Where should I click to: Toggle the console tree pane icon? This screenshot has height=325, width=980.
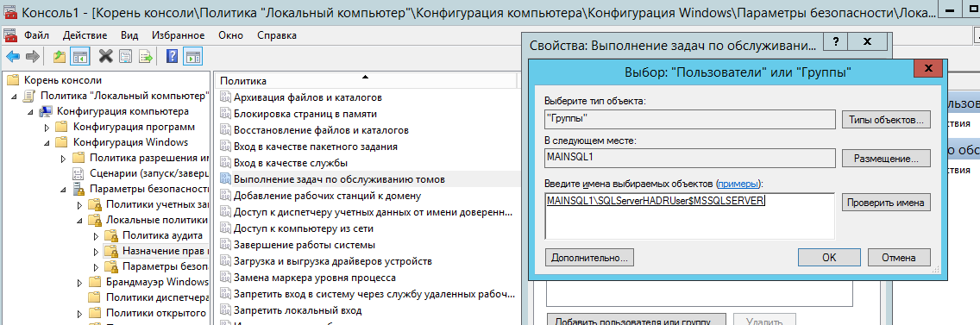[x=79, y=57]
